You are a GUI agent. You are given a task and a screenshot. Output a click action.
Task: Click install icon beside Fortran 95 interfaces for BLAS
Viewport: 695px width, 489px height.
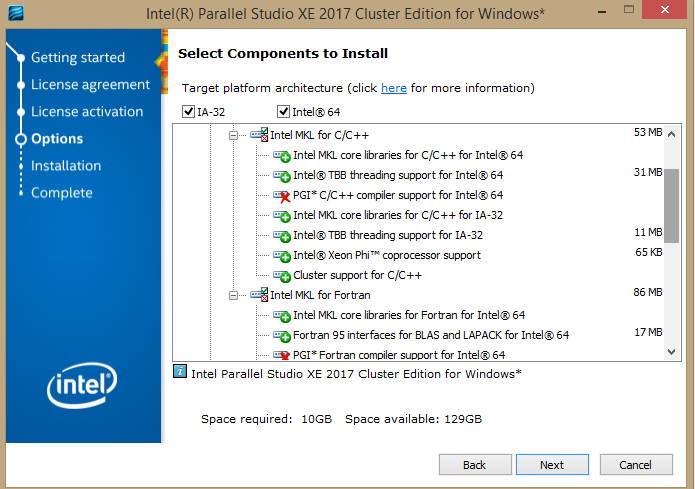281,336
